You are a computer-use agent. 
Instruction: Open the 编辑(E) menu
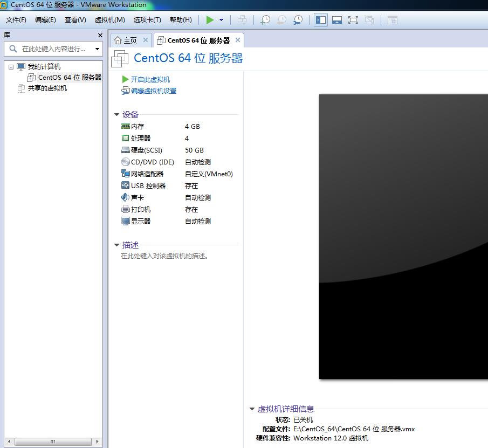pos(45,20)
